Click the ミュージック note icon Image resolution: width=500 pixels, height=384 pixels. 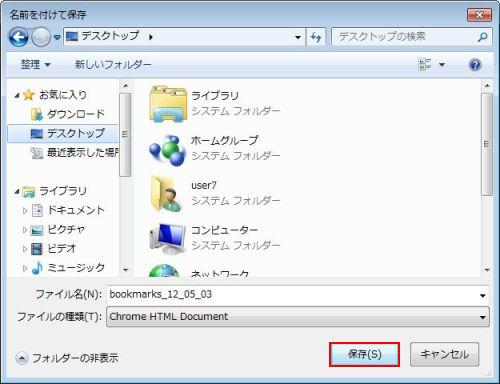37,268
